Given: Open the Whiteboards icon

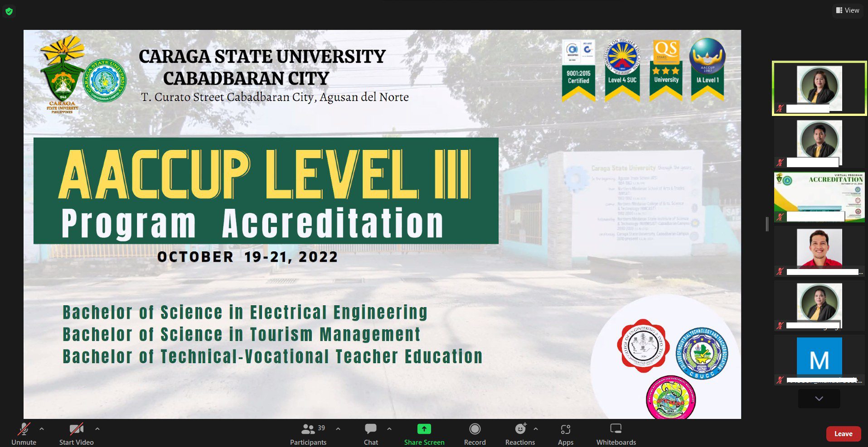Looking at the screenshot, I should click(x=615, y=428).
